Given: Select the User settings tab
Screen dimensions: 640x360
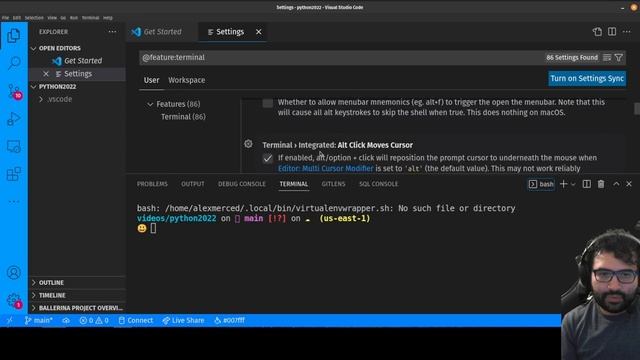Looking at the screenshot, I should click(151, 80).
